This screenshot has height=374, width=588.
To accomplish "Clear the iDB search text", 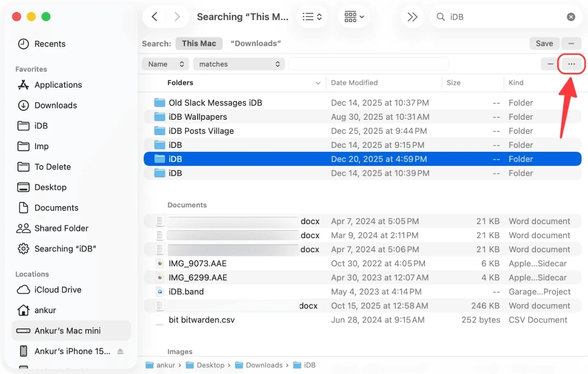I will pyautogui.click(x=571, y=17).
